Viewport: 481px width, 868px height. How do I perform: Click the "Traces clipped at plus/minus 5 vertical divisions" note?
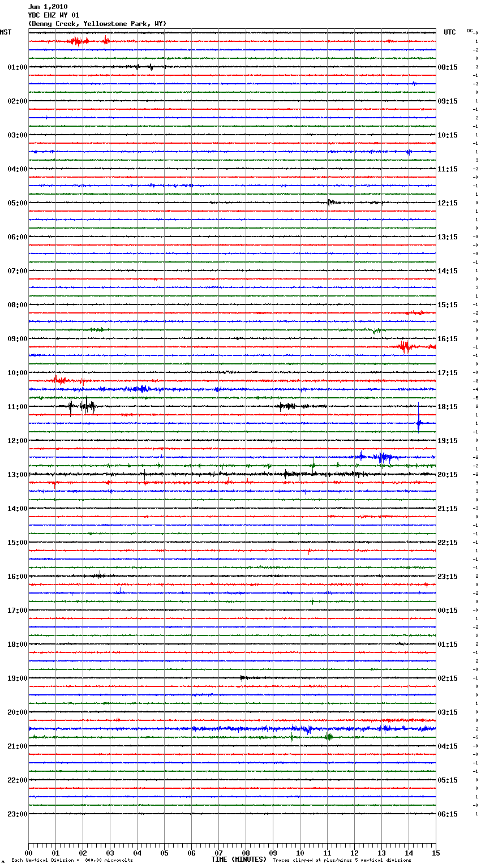(x=342, y=861)
